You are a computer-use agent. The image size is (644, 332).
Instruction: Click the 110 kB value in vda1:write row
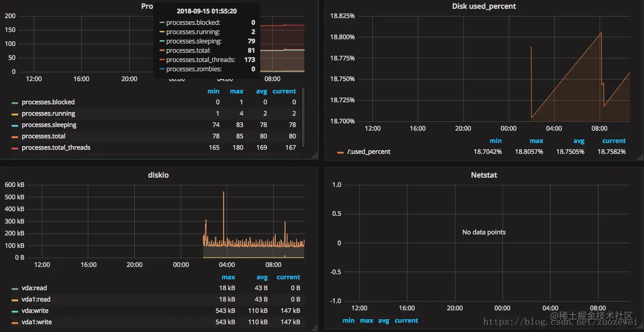tap(258, 322)
